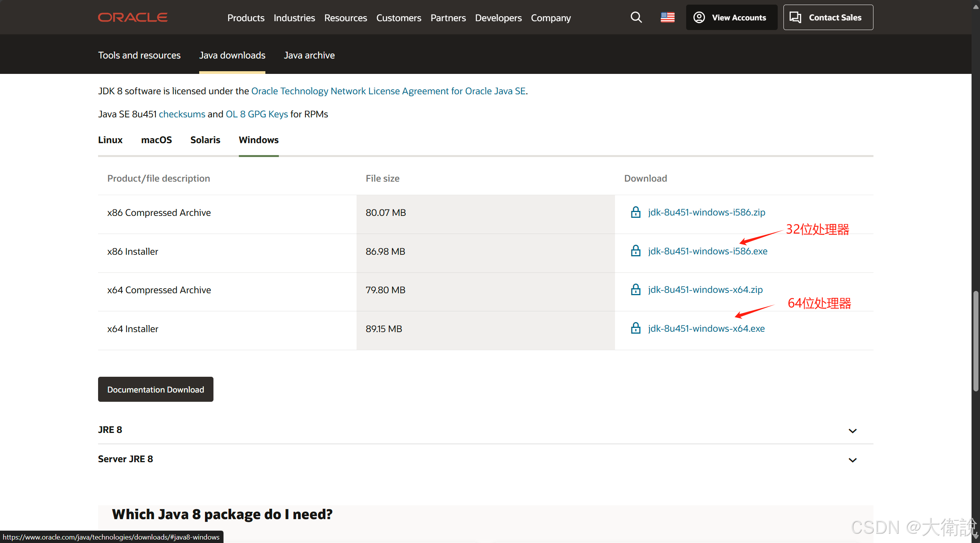Open the Products navigation menu
Viewport: 980px width, 543px height.
click(x=246, y=18)
